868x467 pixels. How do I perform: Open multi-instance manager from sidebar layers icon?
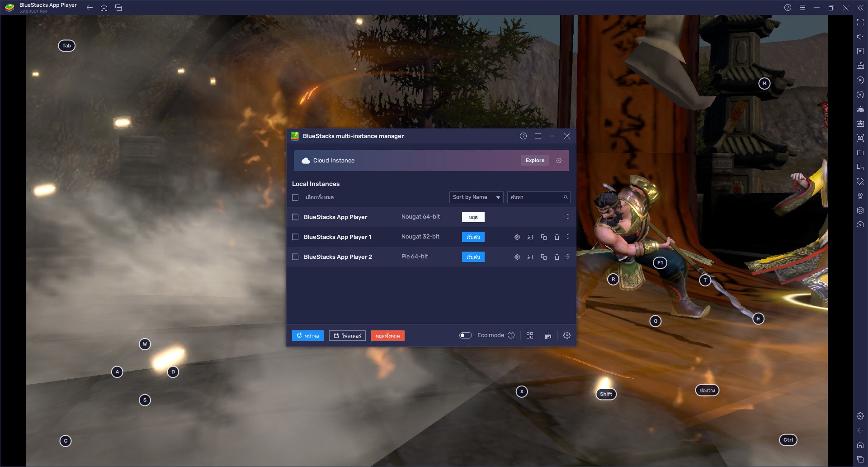click(860, 210)
